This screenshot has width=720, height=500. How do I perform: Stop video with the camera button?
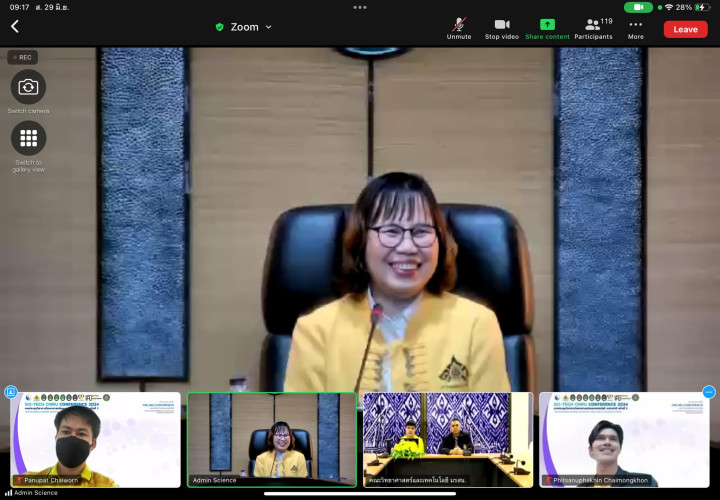pos(501,28)
